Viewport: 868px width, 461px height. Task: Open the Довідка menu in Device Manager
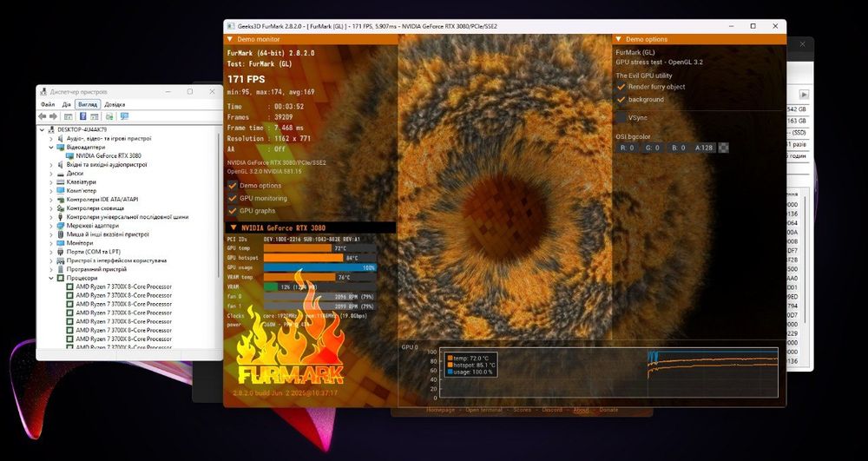(x=115, y=104)
